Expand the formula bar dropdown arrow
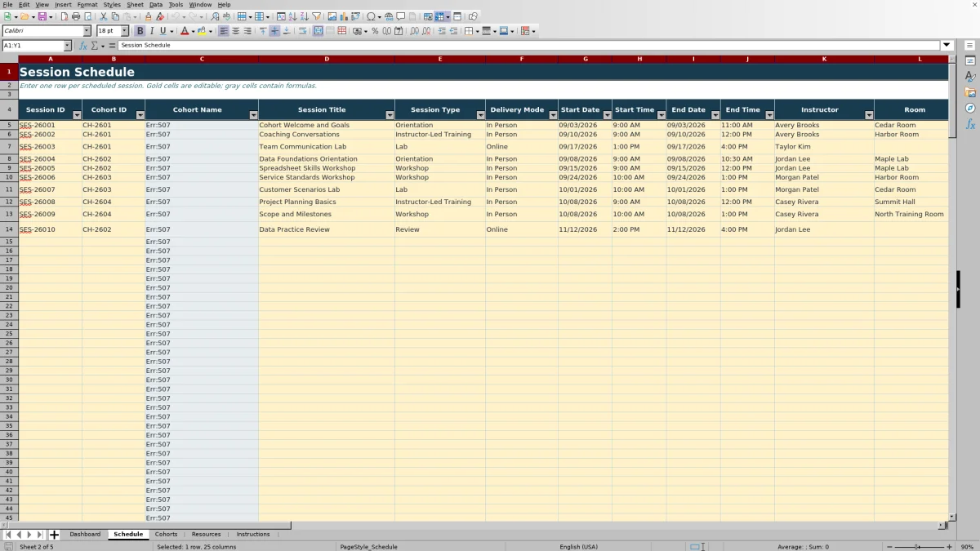980x551 pixels. pyautogui.click(x=947, y=46)
